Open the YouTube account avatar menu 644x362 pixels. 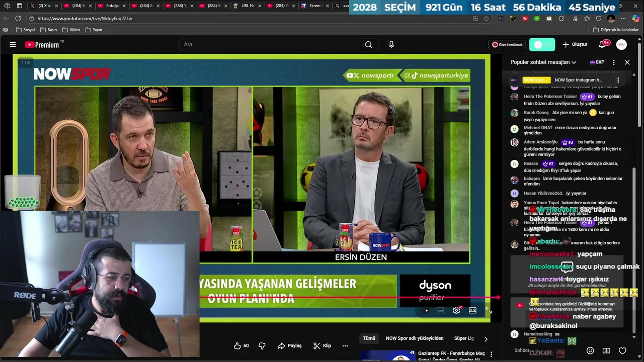tap(621, 44)
